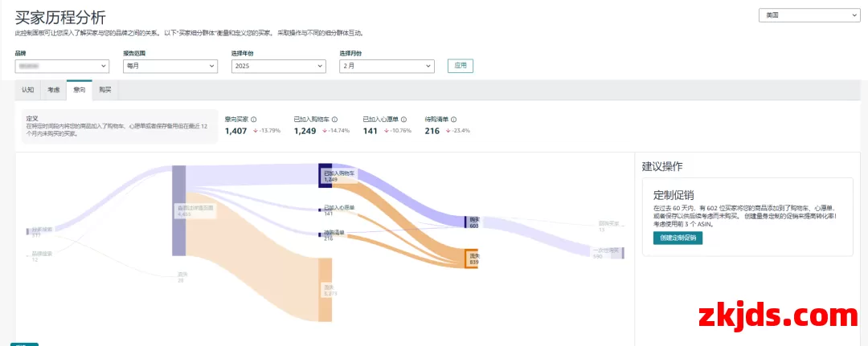Click the -14.74% change indicator

point(336,131)
